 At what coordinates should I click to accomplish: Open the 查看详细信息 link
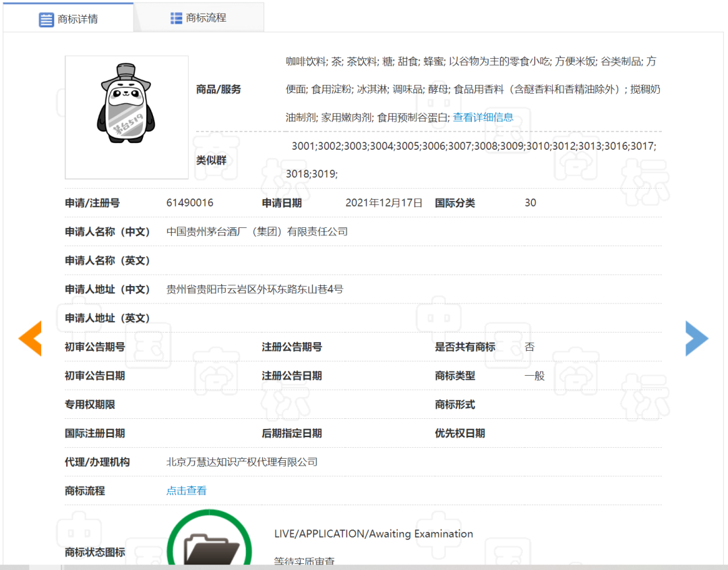[x=483, y=117]
